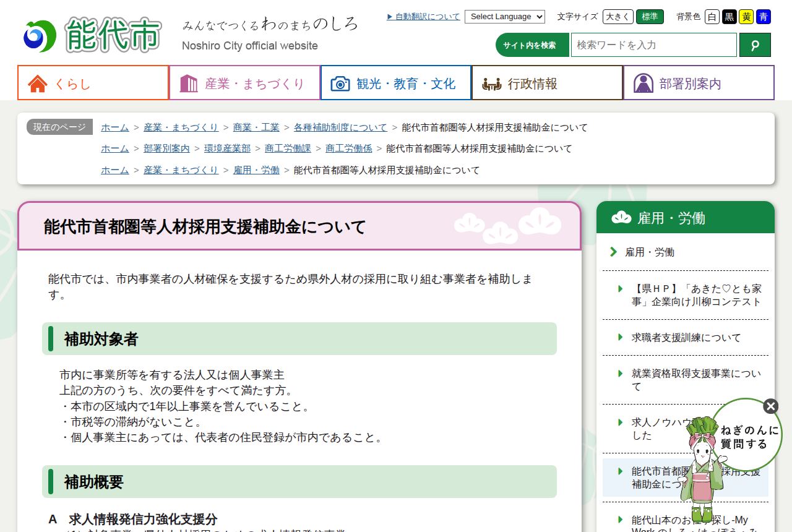Image resolution: width=792 pixels, height=532 pixels.
Task: Click 雇用・労働 breadcrumb link
Action: click(x=256, y=170)
